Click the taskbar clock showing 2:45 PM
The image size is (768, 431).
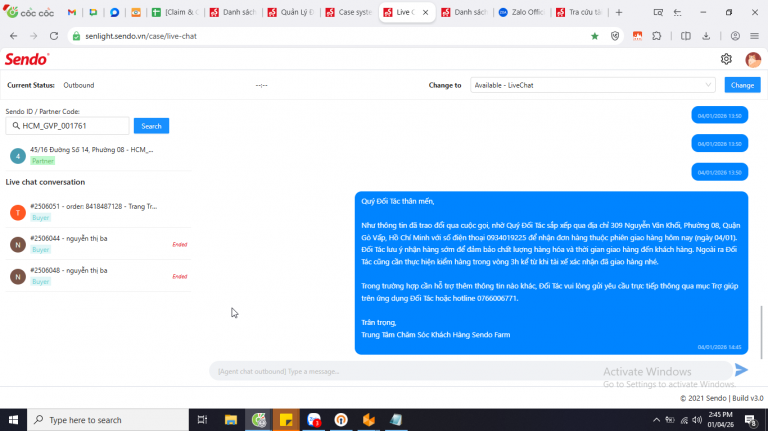point(720,420)
